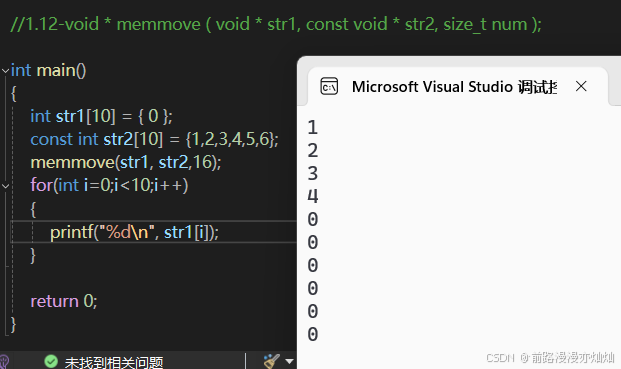Screen dimensions: 621x369
Task: Click the 'int main()' function header
Action: point(48,70)
